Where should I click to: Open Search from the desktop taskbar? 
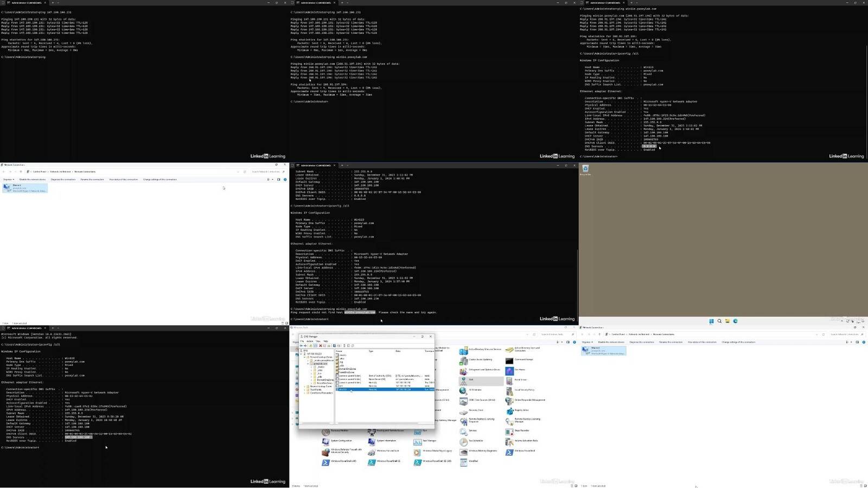[719, 321]
